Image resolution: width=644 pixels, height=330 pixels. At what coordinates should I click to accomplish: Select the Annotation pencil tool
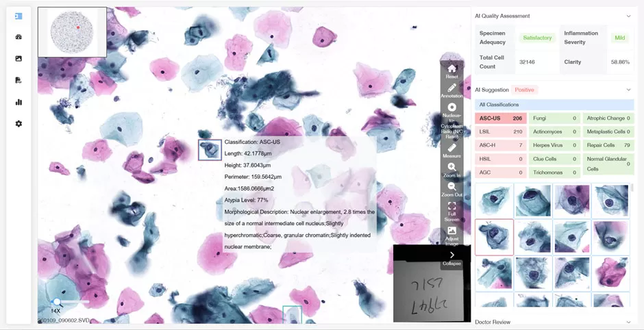tap(451, 88)
